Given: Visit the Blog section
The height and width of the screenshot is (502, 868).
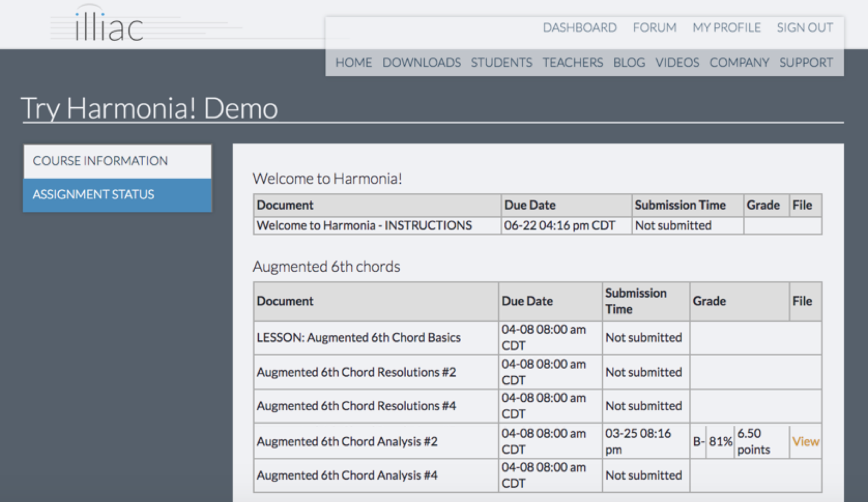Looking at the screenshot, I should pos(629,63).
